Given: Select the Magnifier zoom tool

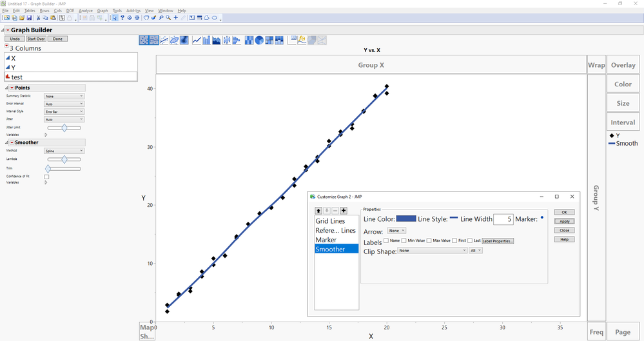Looking at the screenshot, I should [x=168, y=17].
